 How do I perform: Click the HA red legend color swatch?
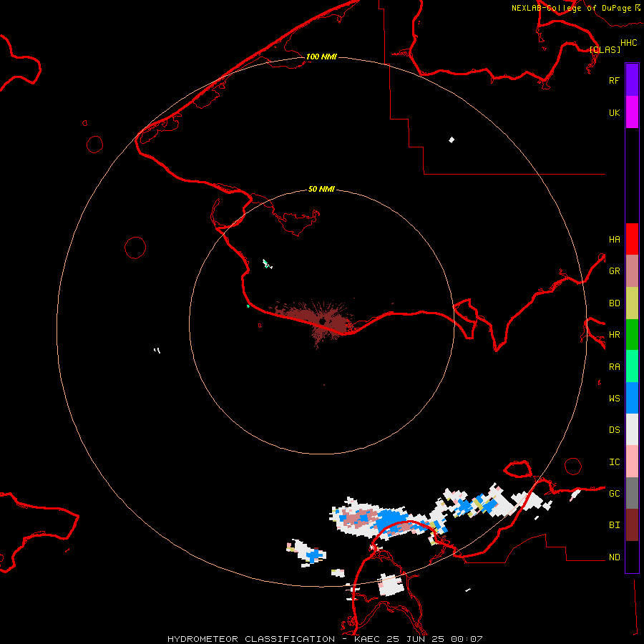pyautogui.click(x=632, y=239)
